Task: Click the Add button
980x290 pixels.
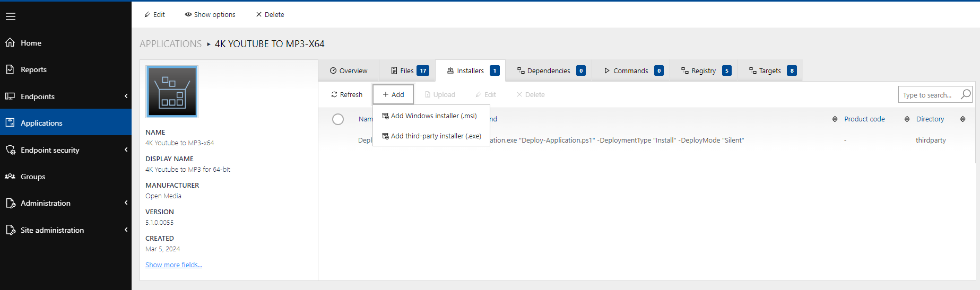Action: tap(393, 94)
